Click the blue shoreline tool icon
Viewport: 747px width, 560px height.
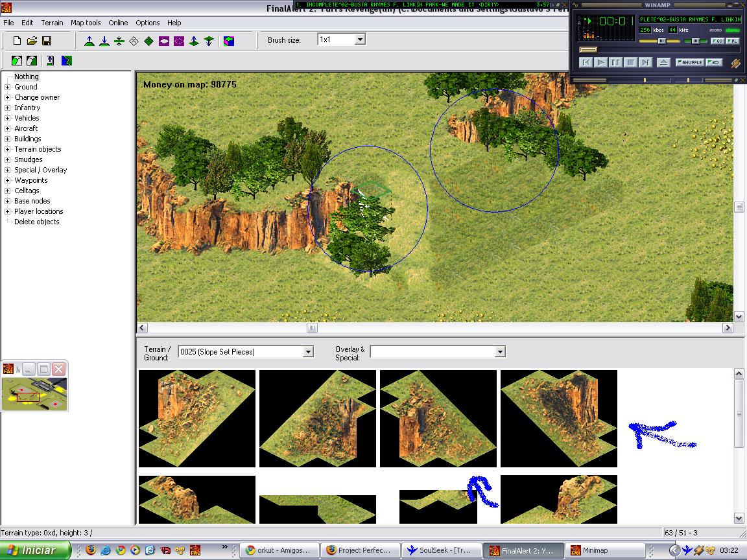[67, 60]
